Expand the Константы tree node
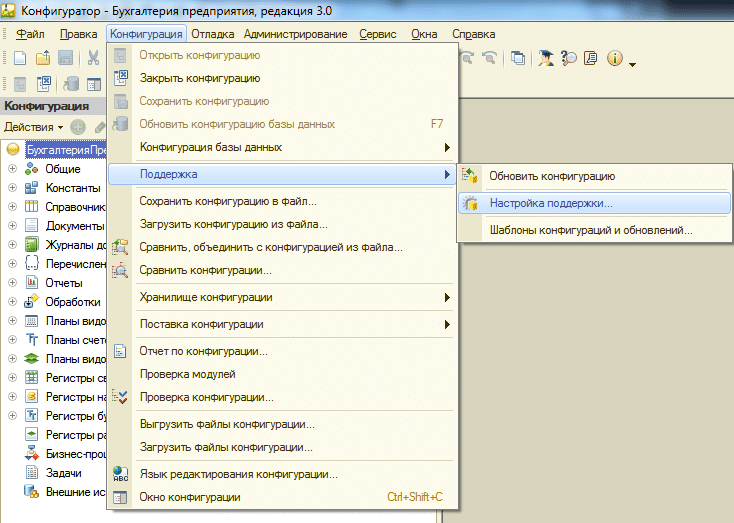 pos(13,188)
